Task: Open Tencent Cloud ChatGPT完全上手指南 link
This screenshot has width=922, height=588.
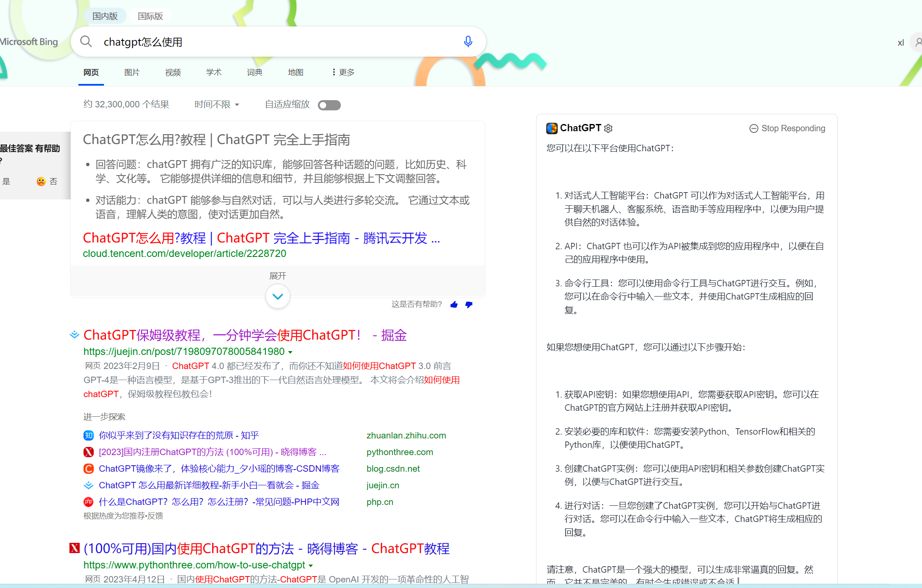Action: (262, 238)
